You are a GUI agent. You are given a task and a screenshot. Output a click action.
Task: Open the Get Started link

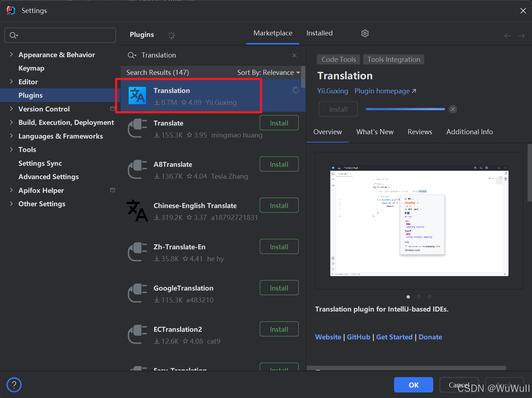(394, 337)
